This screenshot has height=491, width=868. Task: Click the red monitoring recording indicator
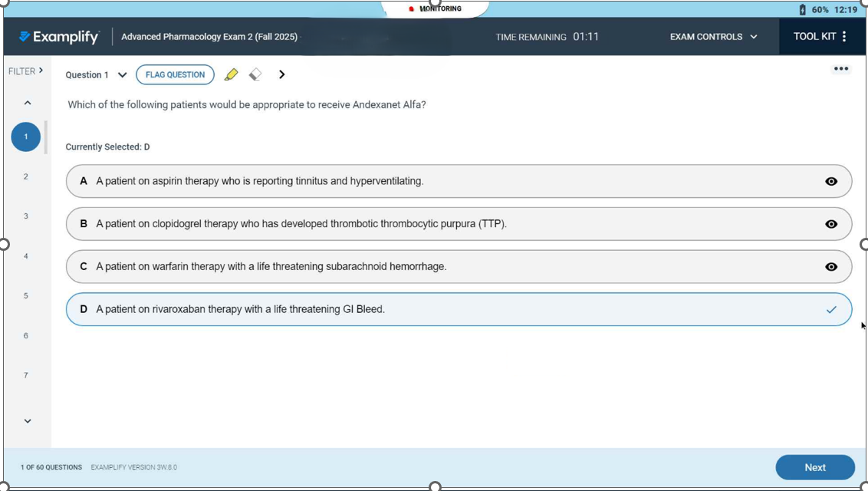(412, 9)
